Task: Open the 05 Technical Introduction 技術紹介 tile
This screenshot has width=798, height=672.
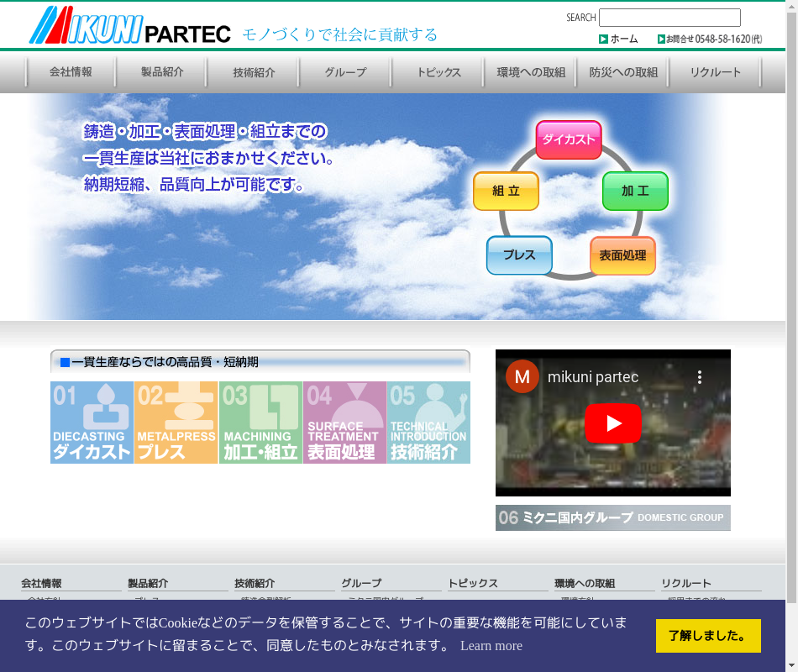Action: pos(428,423)
